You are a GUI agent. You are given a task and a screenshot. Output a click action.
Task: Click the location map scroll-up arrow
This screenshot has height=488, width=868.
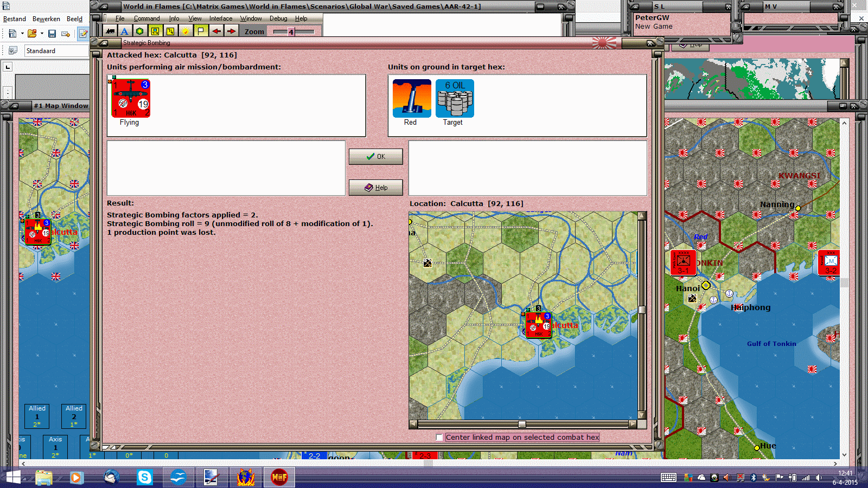point(642,216)
